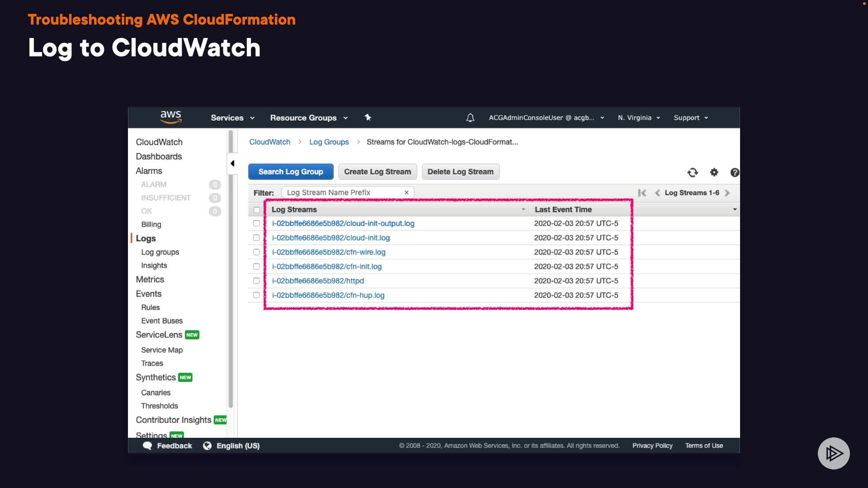868x488 pixels.
Task: Jump to first page of log streams
Action: pyautogui.click(x=642, y=193)
